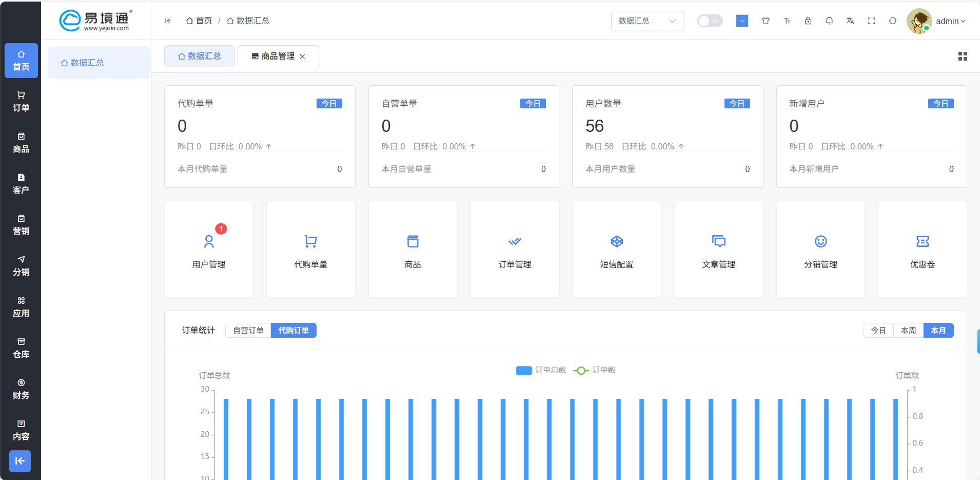Click the lock screen icon
Image resolution: width=980 pixels, height=480 pixels.
coord(808,21)
